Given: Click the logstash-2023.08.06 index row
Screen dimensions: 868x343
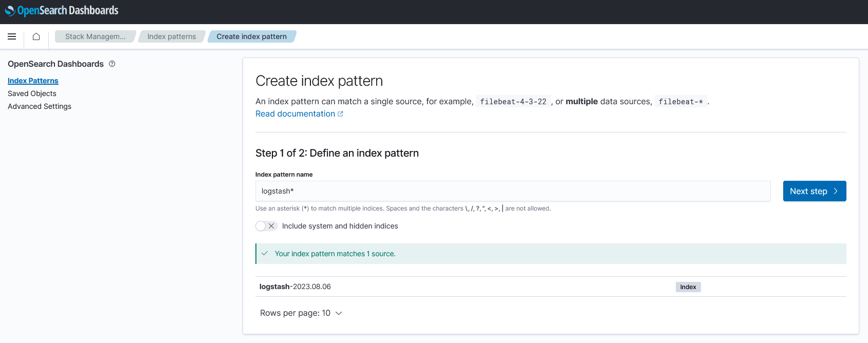Looking at the screenshot, I should tap(295, 287).
